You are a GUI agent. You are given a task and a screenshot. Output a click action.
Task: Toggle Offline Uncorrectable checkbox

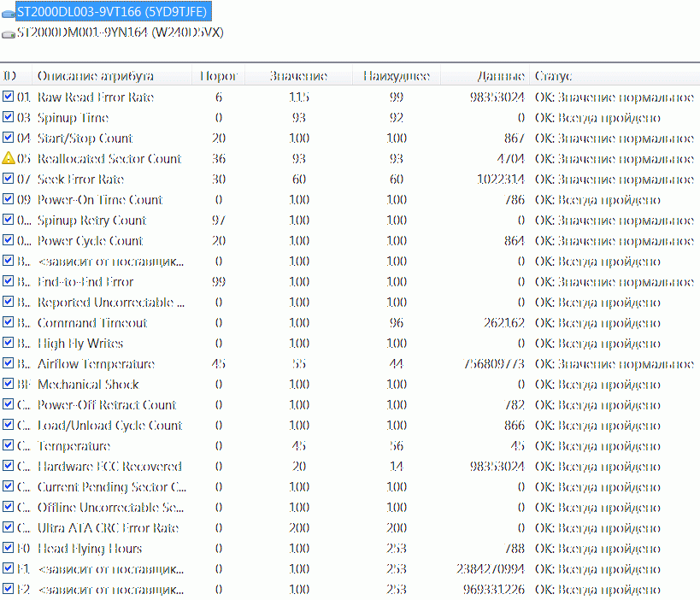coord(8,507)
